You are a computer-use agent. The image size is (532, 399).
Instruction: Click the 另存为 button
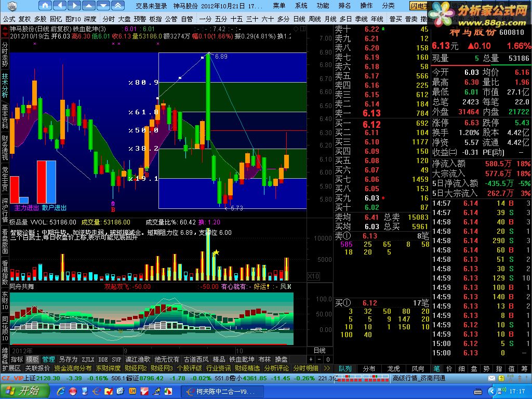point(68,360)
